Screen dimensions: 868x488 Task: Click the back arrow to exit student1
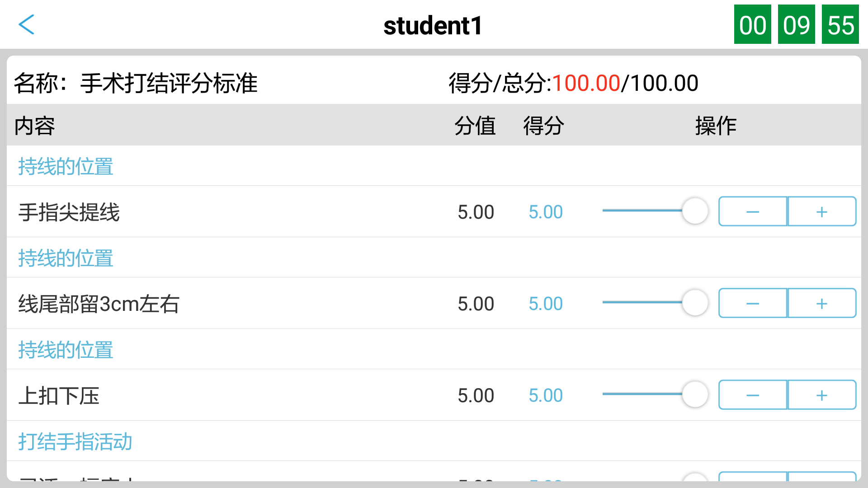[27, 25]
